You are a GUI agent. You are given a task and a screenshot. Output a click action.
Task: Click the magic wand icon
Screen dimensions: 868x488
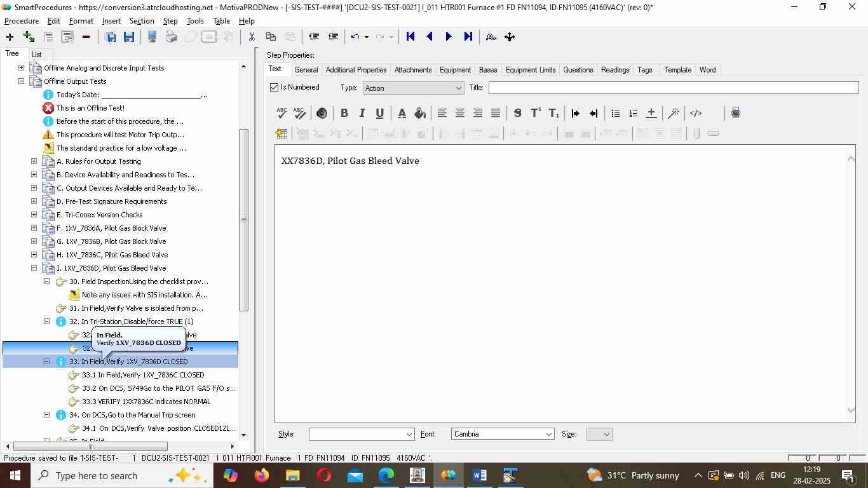click(674, 113)
